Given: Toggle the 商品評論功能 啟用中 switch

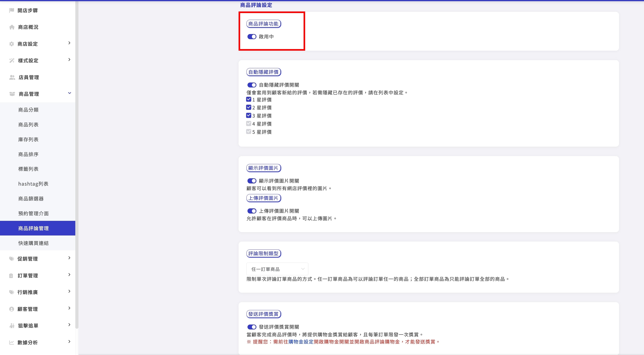Looking at the screenshot, I should click(x=252, y=37).
